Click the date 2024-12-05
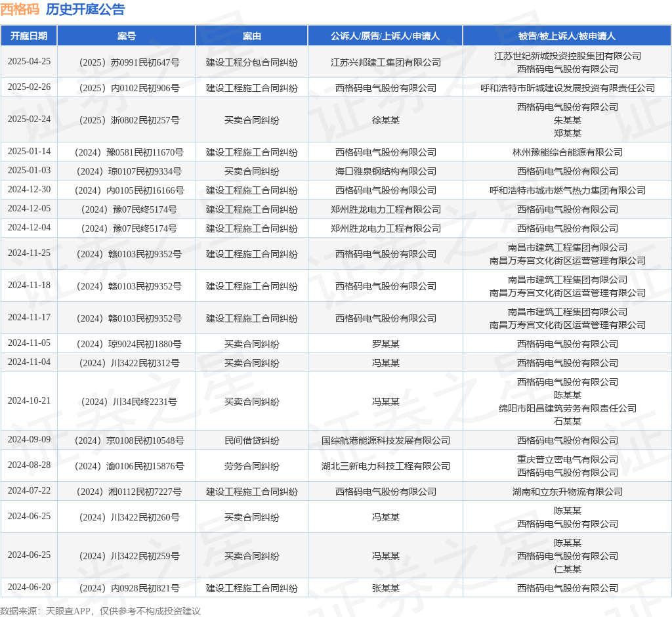Viewport: 672px width, 617px height. 29,208
